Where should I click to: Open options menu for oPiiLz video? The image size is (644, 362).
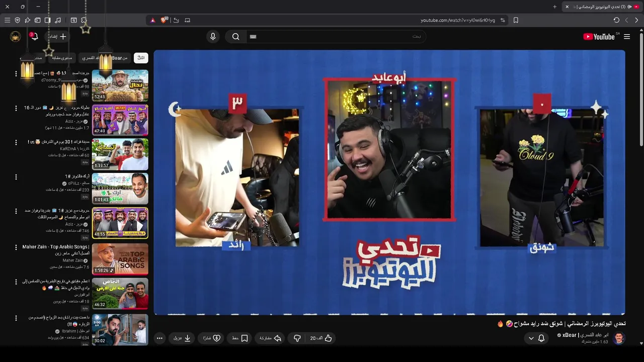pos(16,177)
